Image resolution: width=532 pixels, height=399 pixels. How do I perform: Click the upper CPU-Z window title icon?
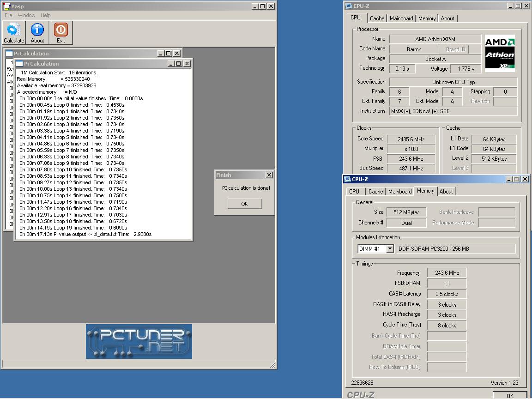click(x=349, y=6)
